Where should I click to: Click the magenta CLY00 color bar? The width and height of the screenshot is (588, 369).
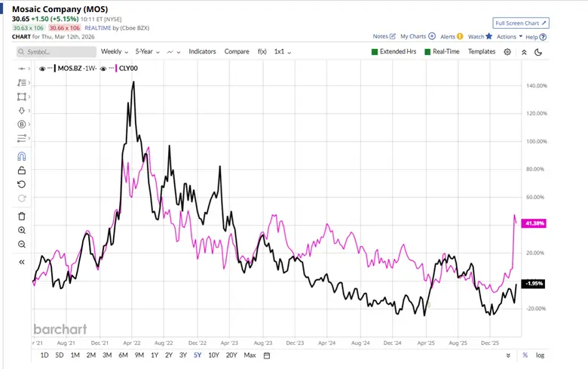pyautogui.click(x=117, y=69)
